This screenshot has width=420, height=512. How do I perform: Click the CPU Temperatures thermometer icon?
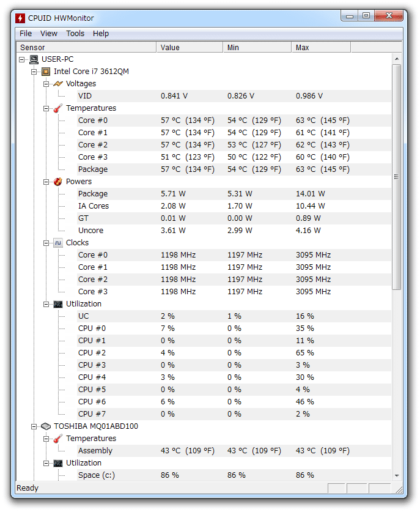[57, 108]
